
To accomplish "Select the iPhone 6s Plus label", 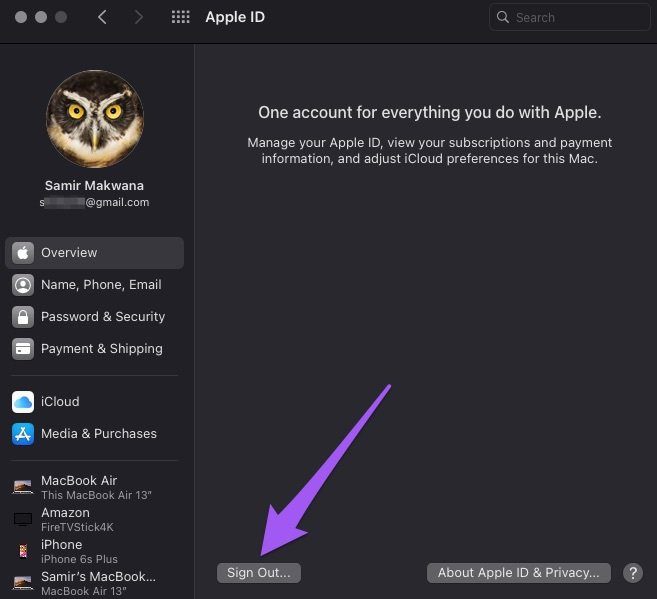I will 79,559.
